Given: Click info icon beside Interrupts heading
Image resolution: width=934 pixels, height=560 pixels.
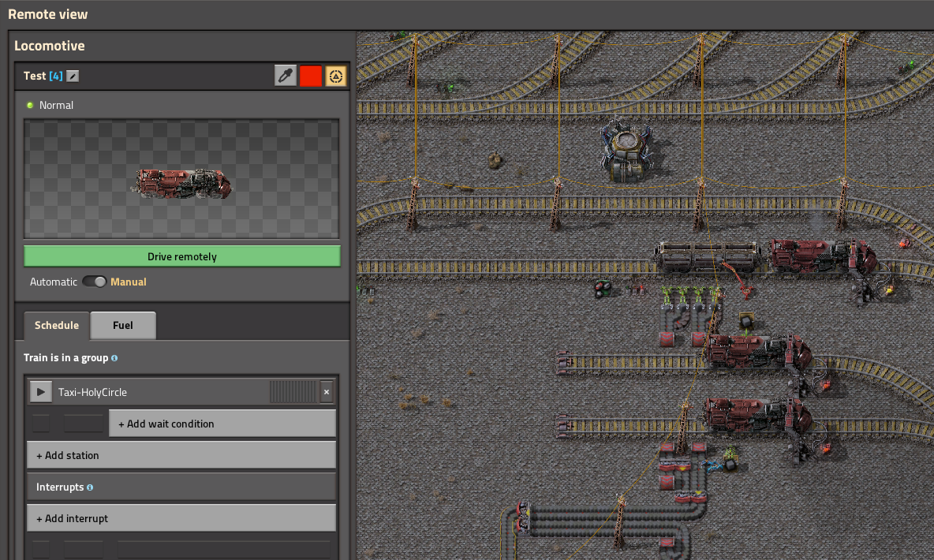Looking at the screenshot, I should [x=90, y=487].
